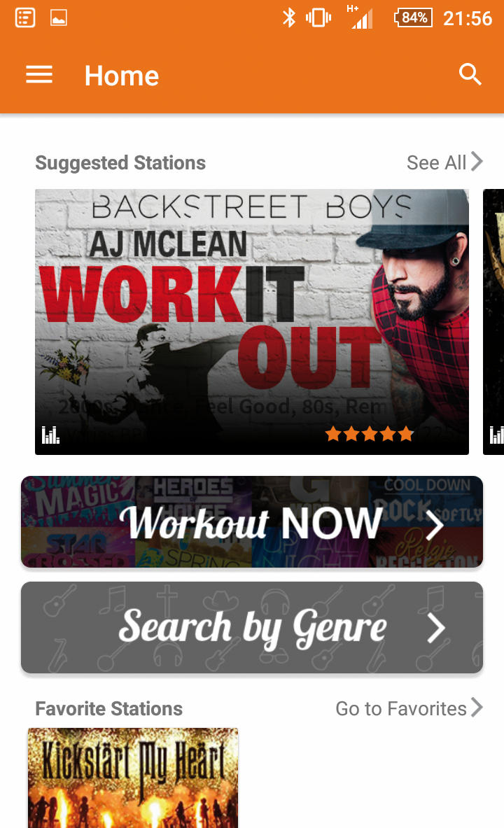This screenshot has height=828, width=504.
Task: Open the Bluetooth status icon
Action: click(288, 18)
